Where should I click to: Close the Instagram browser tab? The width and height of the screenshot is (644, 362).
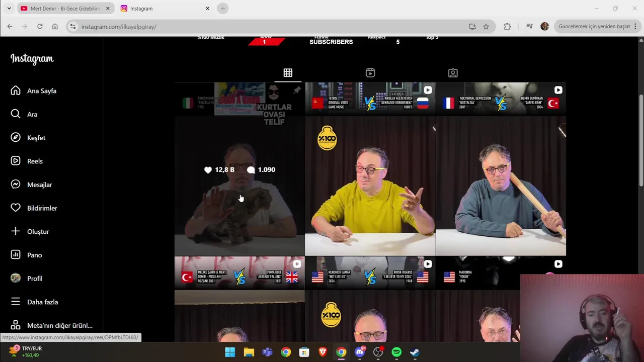(x=207, y=9)
